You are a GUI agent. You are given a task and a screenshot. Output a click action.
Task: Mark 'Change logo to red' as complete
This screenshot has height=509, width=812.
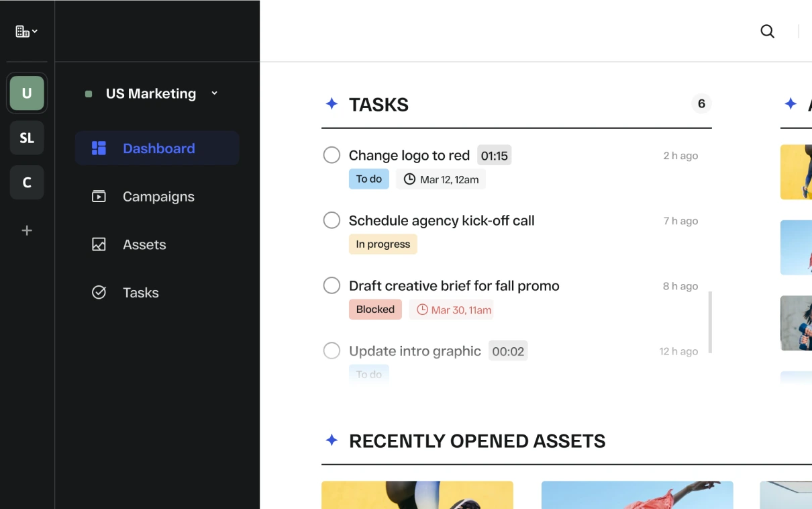pyautogui.click(x=332, y=154)
